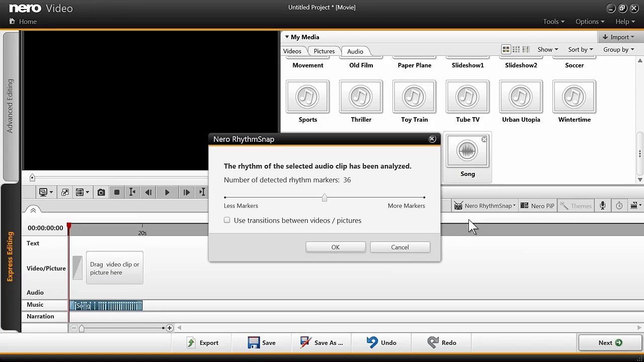
Task: Confirm RhythmSnap dialog with OK
Action: point(336,247)
